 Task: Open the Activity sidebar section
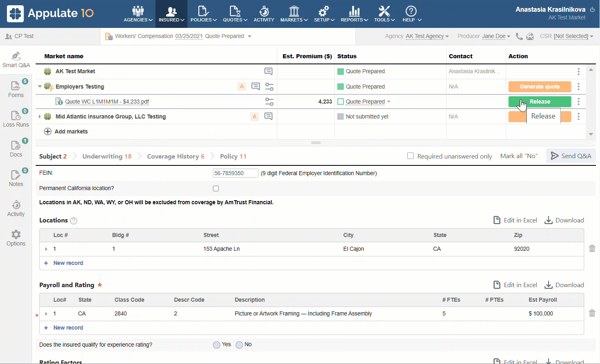point(16,208)
